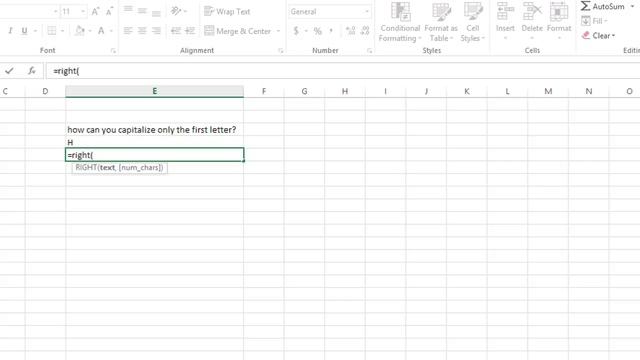Select column F header
Screen dimensions: 640x360
pos(264,91)
